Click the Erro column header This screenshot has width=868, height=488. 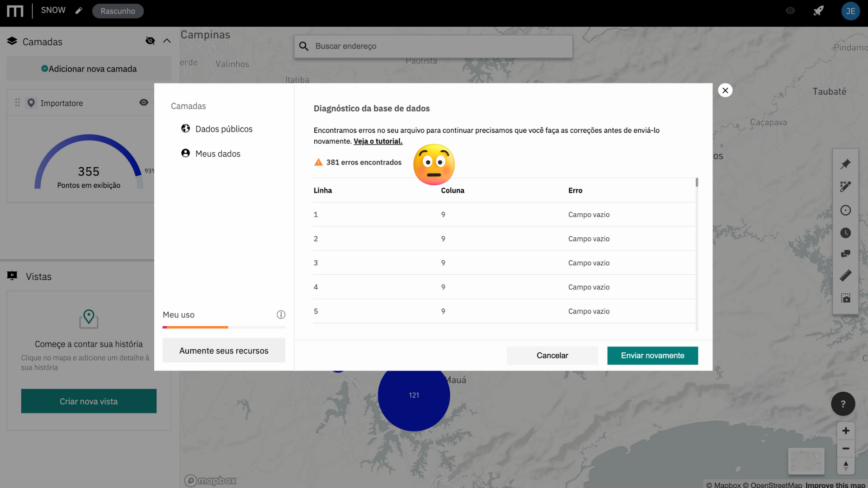(x=575, y=190)
